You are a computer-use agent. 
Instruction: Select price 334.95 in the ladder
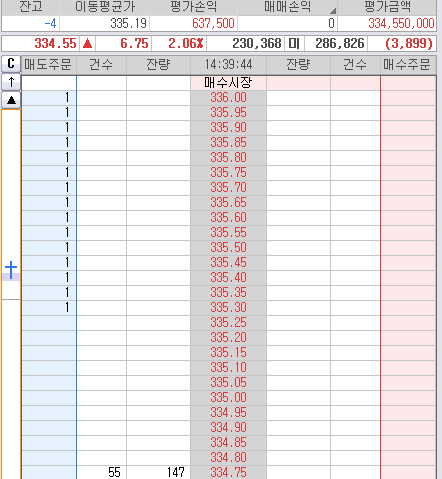(228, 413)
